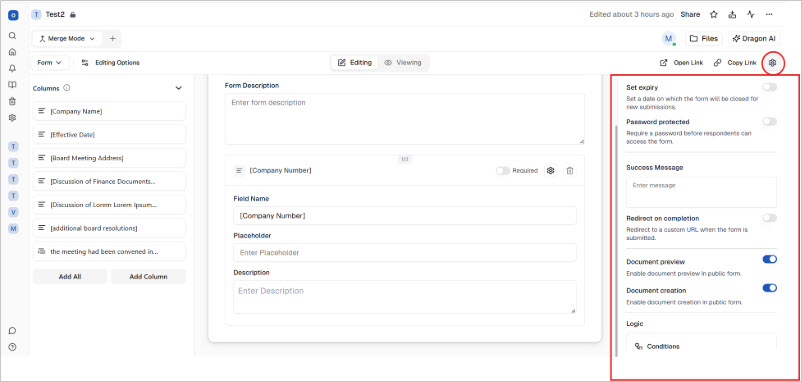The image size is (802, 382).
Task: Click Add Column button
Action: pyautogui.click(x=148, y=277)
